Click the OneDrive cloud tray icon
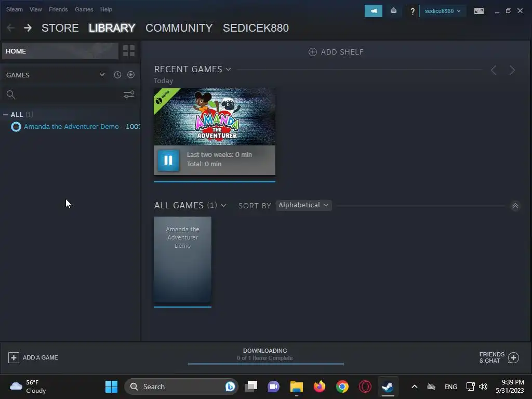Image resolution: width=532 pixels, height=399 pixels. coord(431,387)
